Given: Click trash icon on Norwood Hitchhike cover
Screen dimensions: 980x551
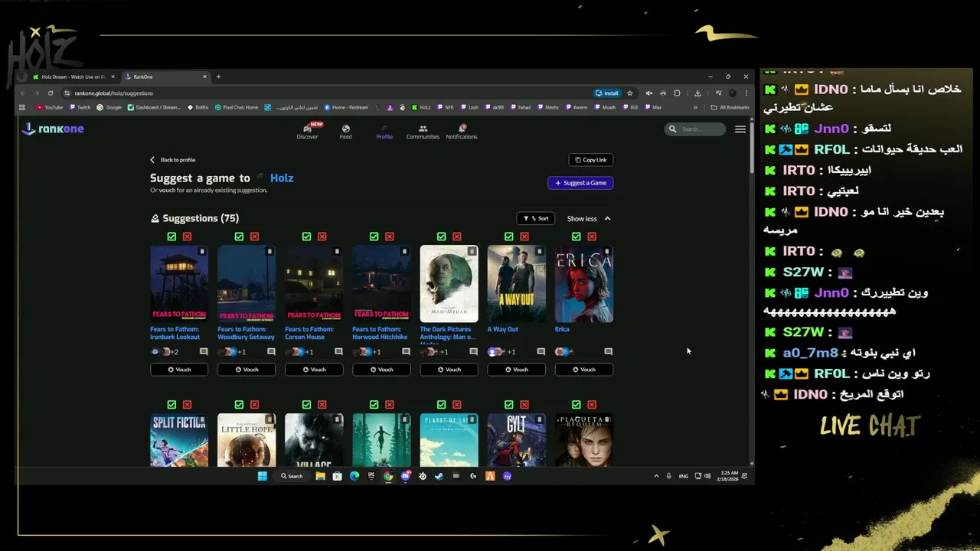Looking at the screenshot, I should pos(404,251).
